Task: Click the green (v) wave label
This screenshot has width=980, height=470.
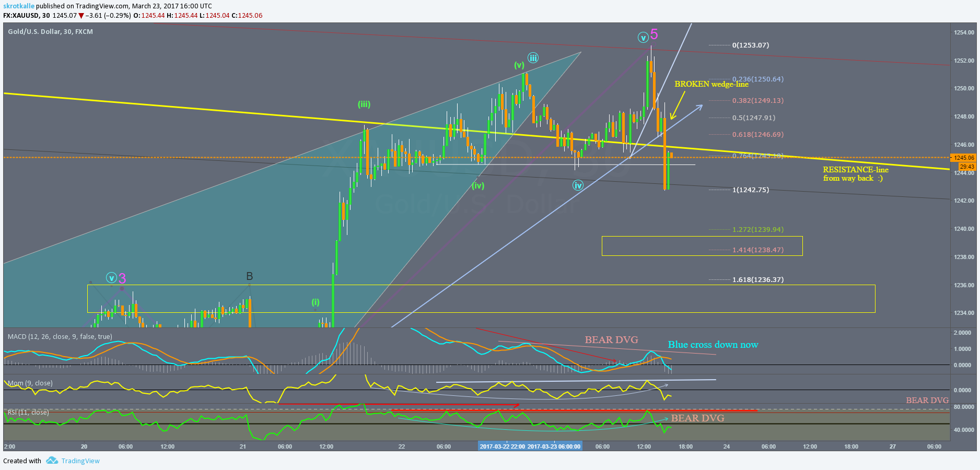Action: pos(519,65)
